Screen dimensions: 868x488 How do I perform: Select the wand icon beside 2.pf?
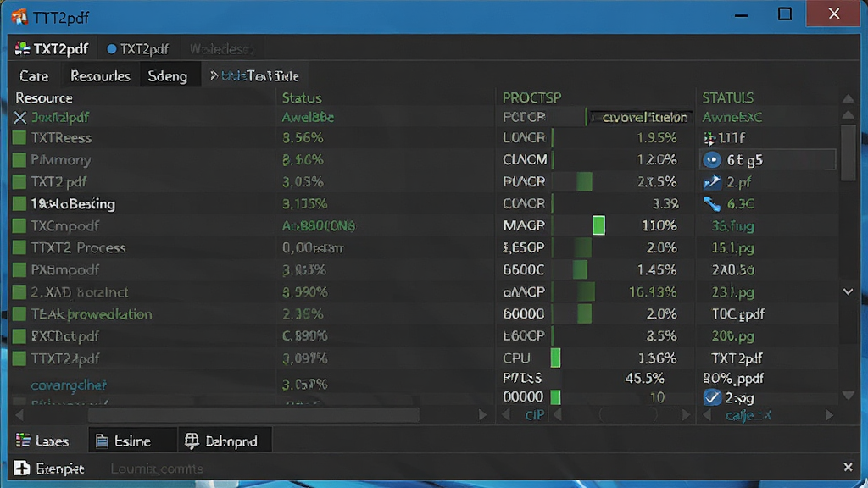712,181
